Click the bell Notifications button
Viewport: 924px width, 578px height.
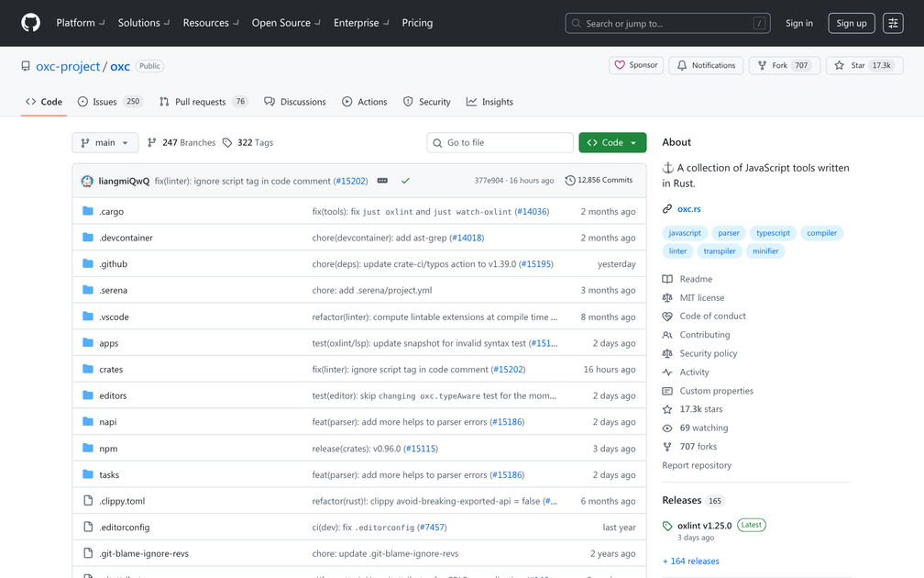click(706, 65)
